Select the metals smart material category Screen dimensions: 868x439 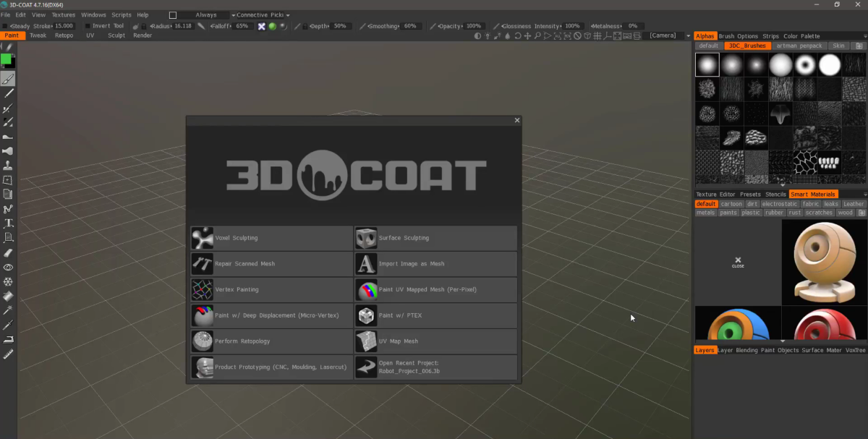705,213
